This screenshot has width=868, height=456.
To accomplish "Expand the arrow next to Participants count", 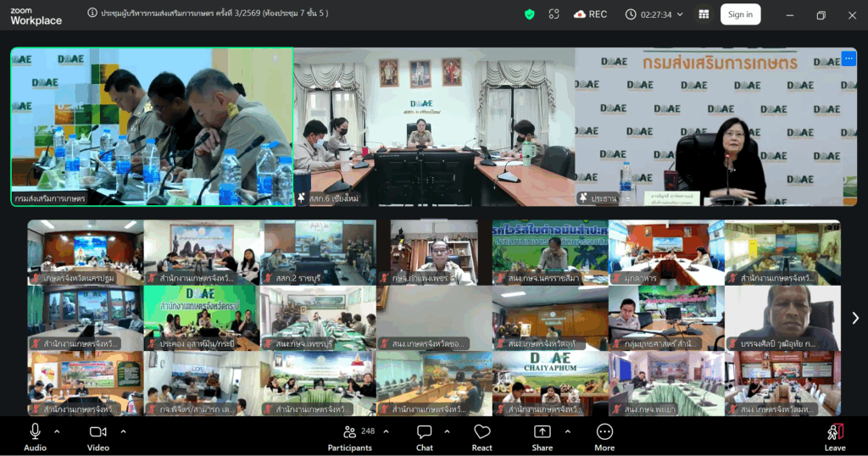I will coord(386,431).
